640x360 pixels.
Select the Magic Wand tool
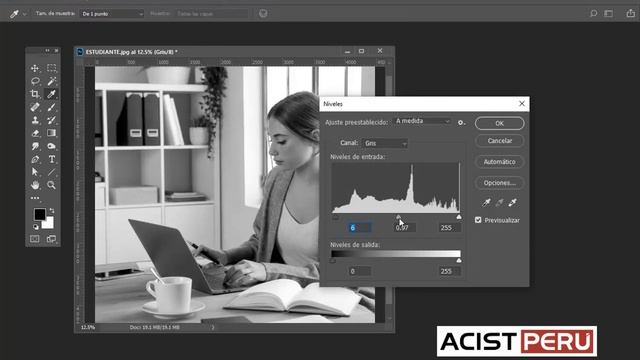pos(51,81)
